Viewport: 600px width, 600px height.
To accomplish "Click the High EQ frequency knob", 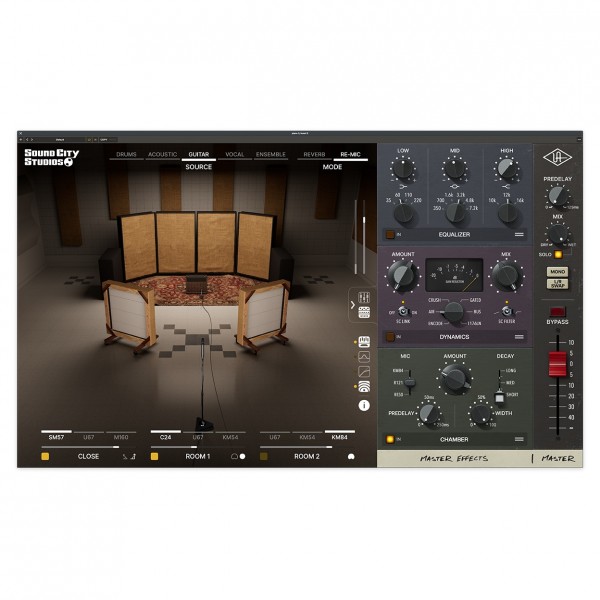I will click(507, 213).
